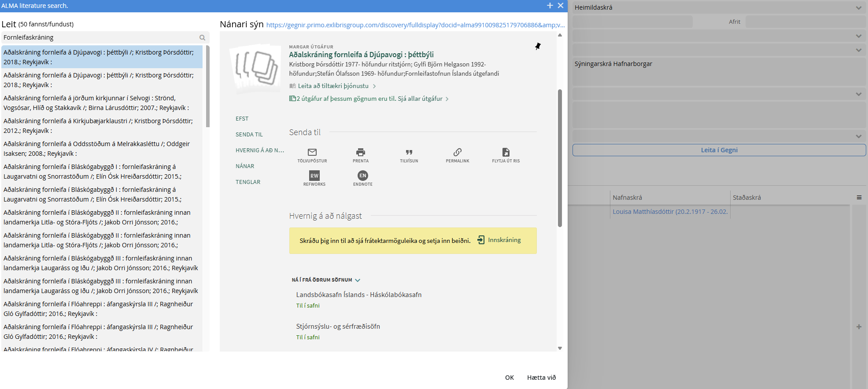868x389 pixels.
Task: Close the ALMA literature search dialog
Action: (561, 5)
